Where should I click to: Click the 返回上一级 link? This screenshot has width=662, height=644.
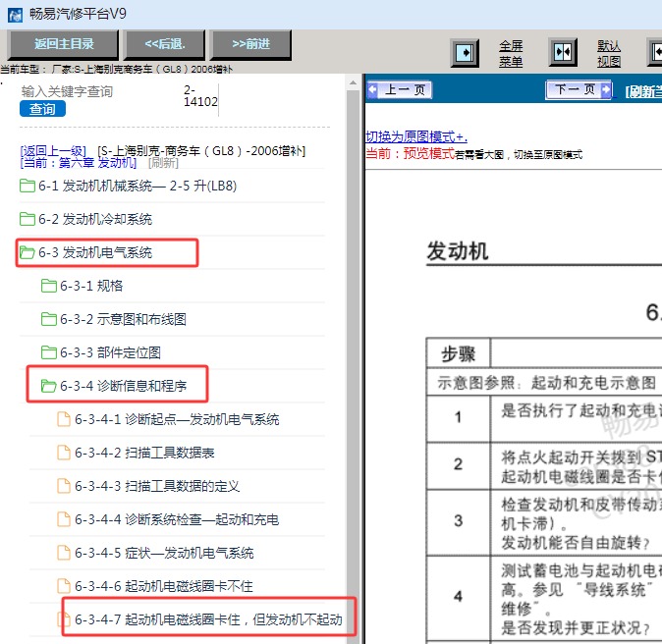[x=53, y=150]
